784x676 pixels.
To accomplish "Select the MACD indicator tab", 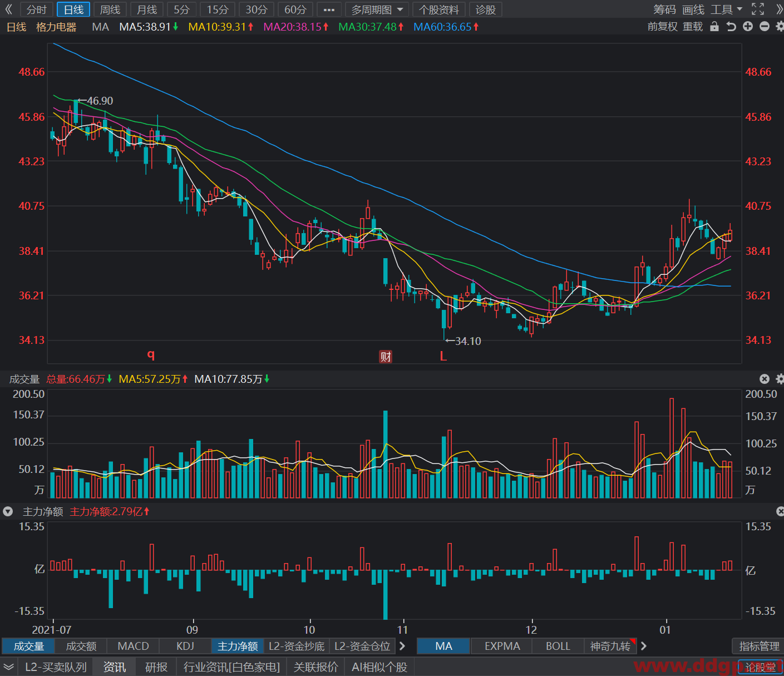I will point(134,646).
